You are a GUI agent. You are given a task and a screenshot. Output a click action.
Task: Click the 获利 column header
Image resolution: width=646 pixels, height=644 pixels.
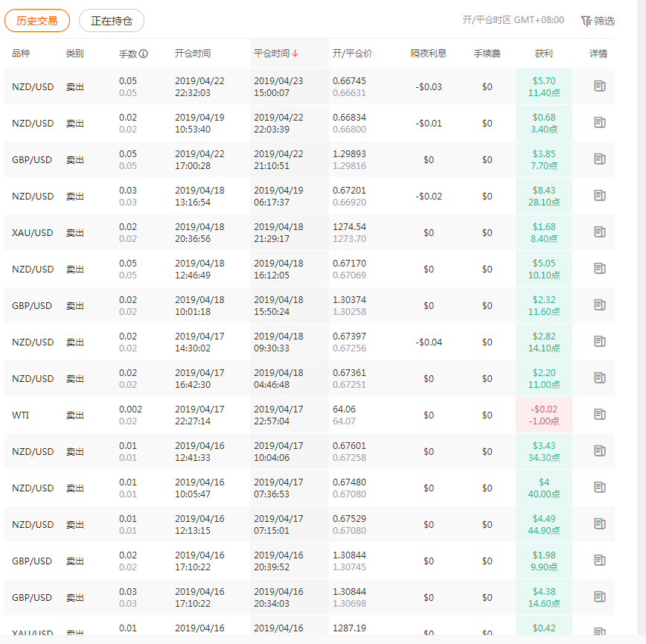pos(543,53)
